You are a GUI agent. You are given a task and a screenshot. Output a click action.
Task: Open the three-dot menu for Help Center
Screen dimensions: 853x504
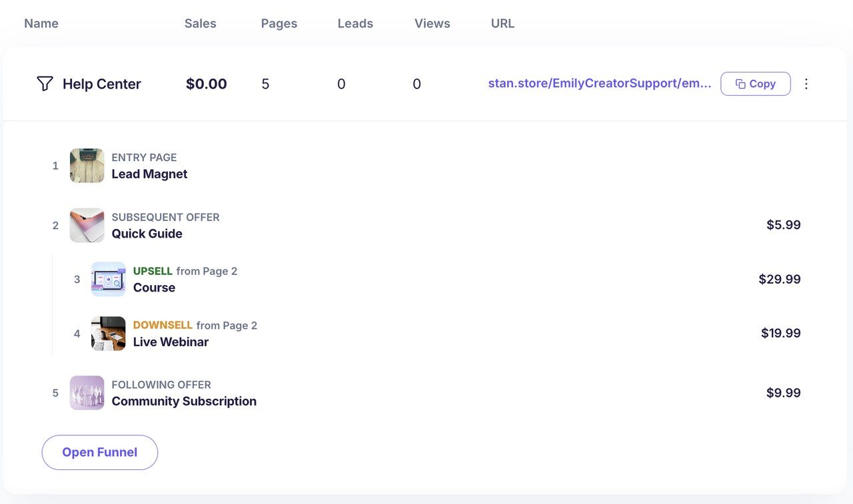806,84
